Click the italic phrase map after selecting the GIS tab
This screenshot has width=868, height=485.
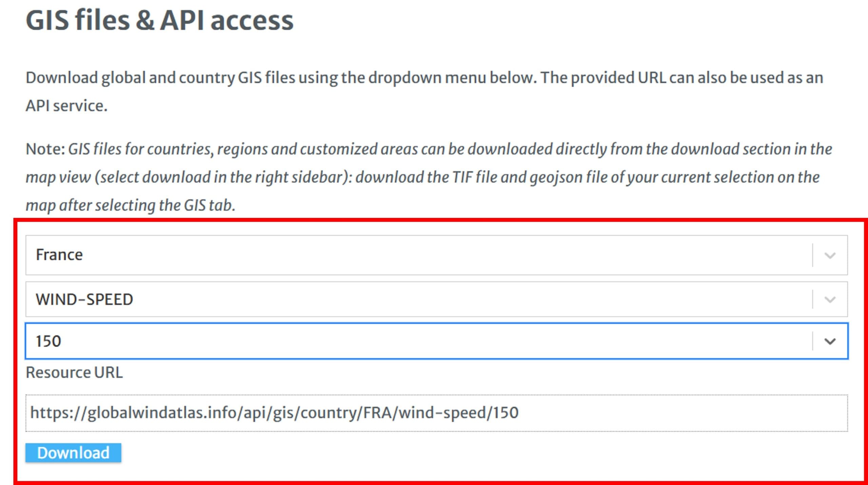pyautogui.click(x=131, y=205)
